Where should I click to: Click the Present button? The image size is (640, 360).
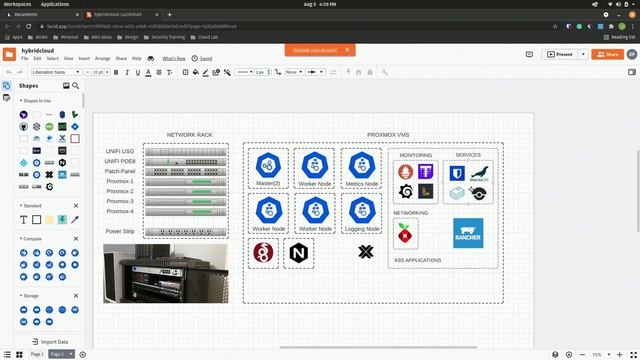coord(560,54)
